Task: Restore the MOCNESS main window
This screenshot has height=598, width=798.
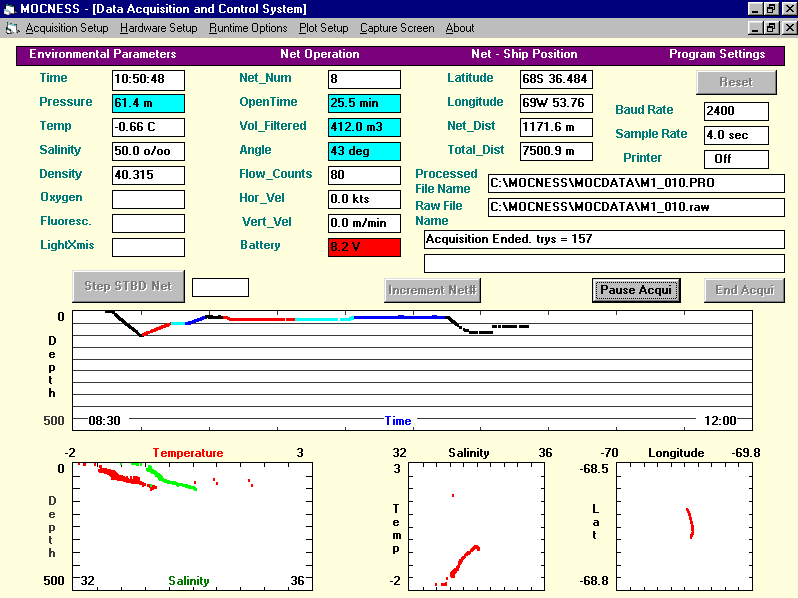Action: [x=771, y=9]
